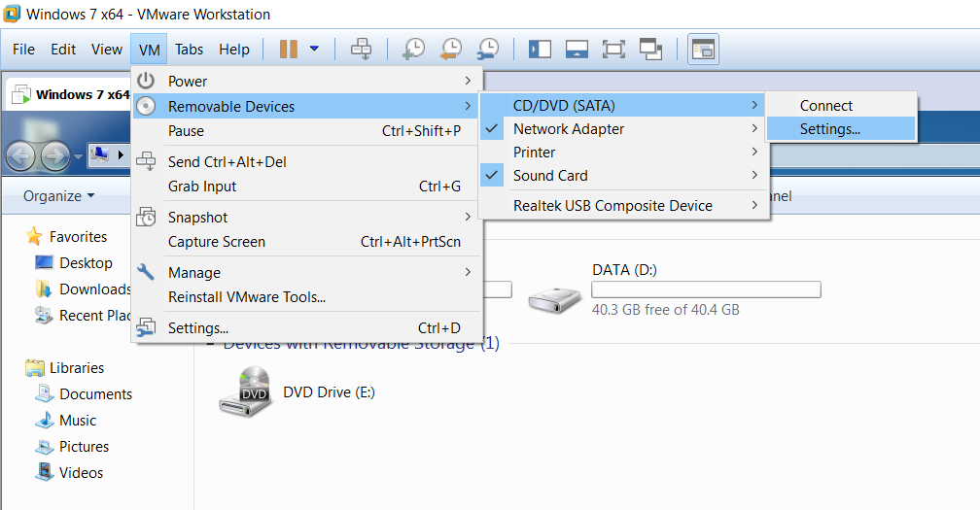Click the pause virtual machine toolbar icon
The height and width of the screenshot is (510, 980).
pos(289,49)
